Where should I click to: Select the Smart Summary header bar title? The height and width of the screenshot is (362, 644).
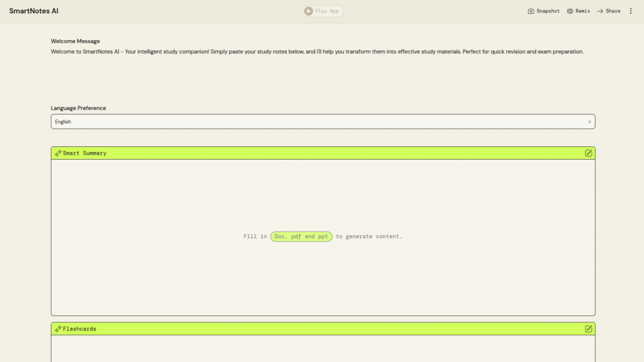(85, 153)
